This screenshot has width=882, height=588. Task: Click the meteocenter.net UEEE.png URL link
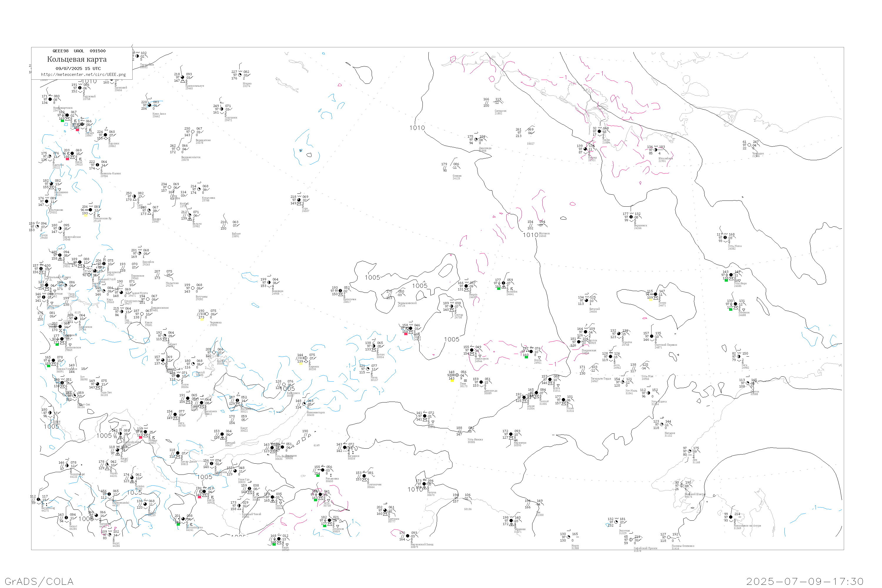pyautogui.click(x=83, y=75)
